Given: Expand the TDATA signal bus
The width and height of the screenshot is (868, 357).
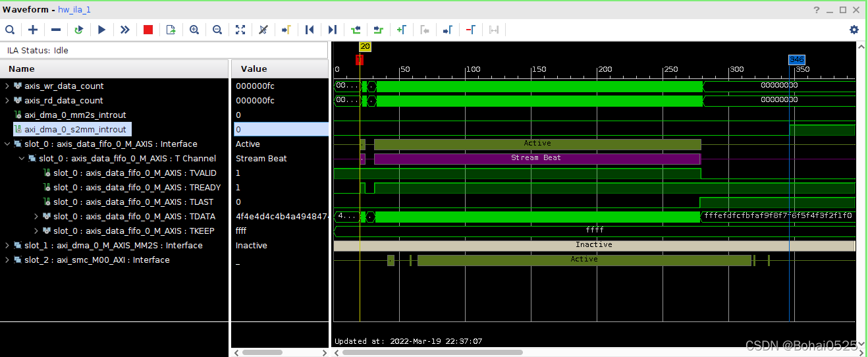Looking at the screenshot, I should (36, 216).
